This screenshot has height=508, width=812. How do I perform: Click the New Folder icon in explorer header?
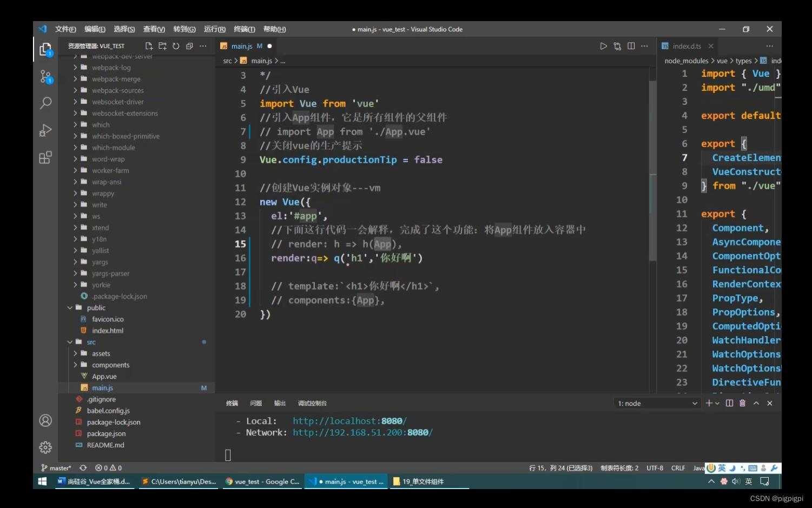click(x=162, y=46)
